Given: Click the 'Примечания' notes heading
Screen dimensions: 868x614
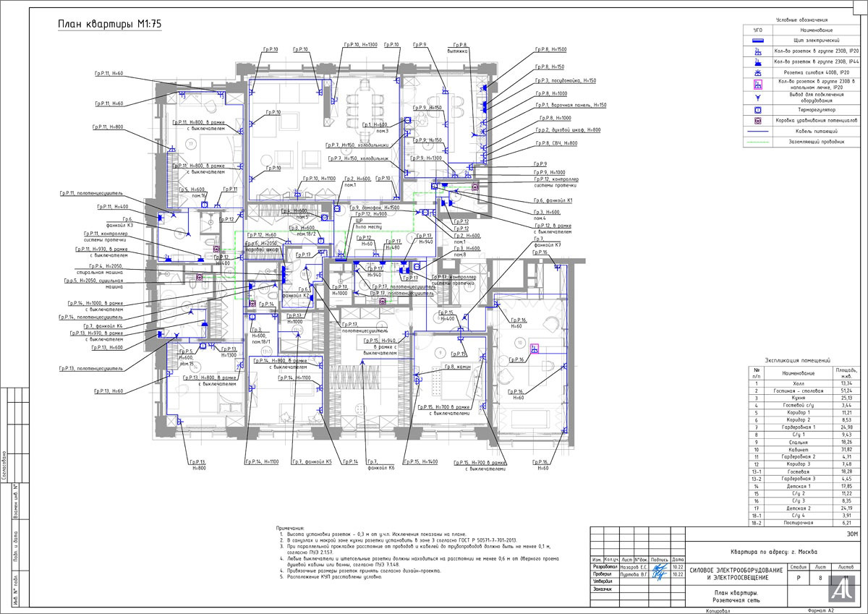Looking at the screenshot, I should tap(292, 529).
